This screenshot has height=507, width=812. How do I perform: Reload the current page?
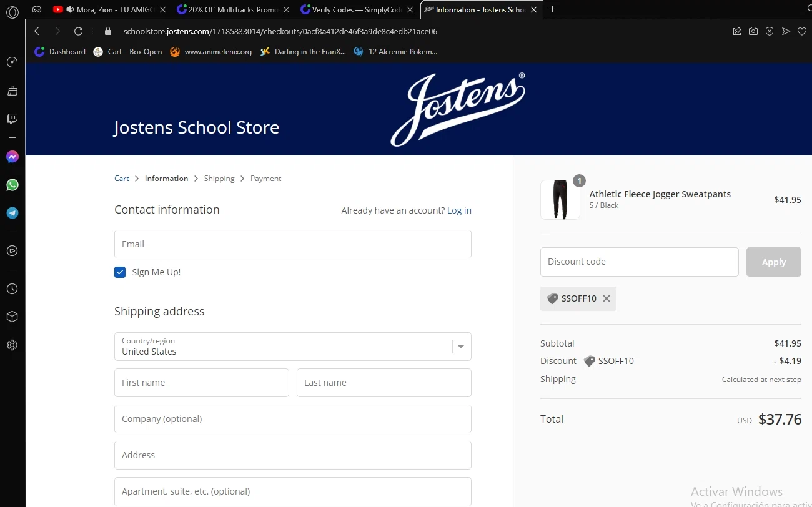(78, 31)
